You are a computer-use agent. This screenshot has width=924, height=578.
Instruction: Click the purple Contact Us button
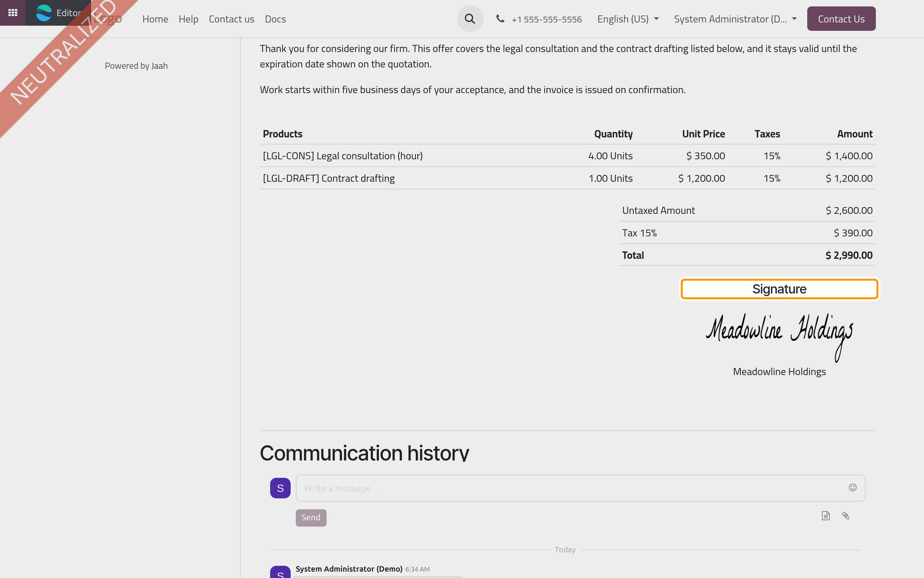point(841,19)
